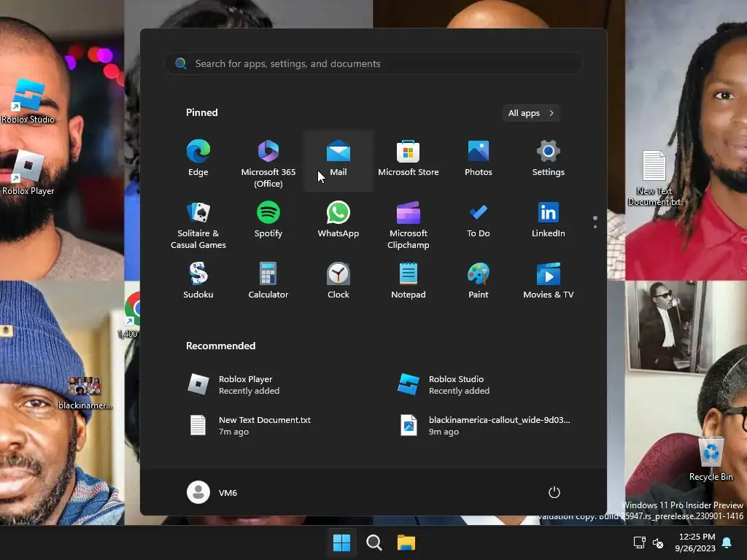This screenshot has height=560, width=747.
Task: Select Roblox Studio desktop shortcut
Action: (x=28, y=102)
